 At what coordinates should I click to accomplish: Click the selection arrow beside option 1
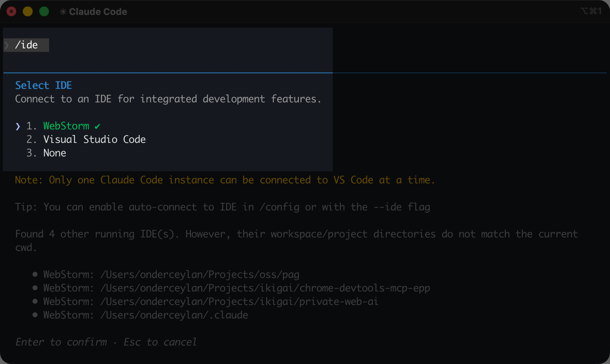pyautogui.click(x=18, y=126)
